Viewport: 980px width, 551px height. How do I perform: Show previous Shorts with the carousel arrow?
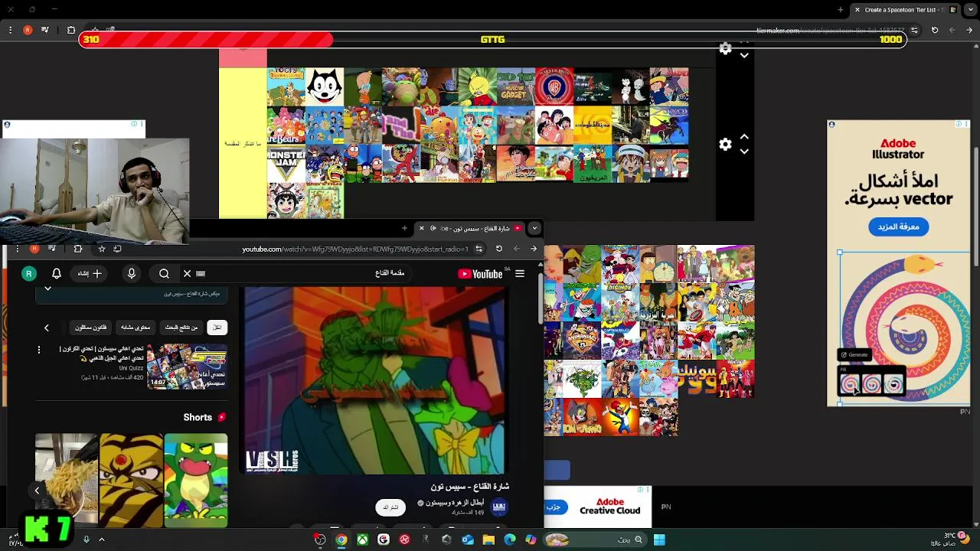(37, 491)
